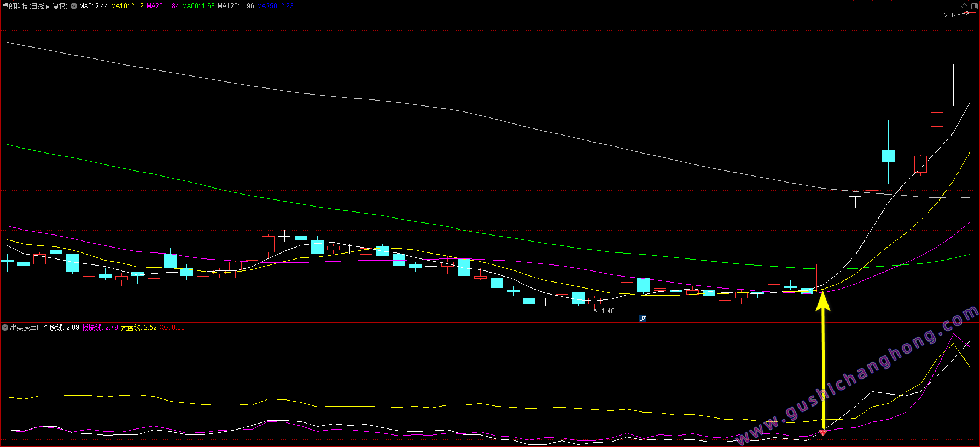
Task: Expand the 出类拔萃F indicator dropdown arrow
Action: 5,327
